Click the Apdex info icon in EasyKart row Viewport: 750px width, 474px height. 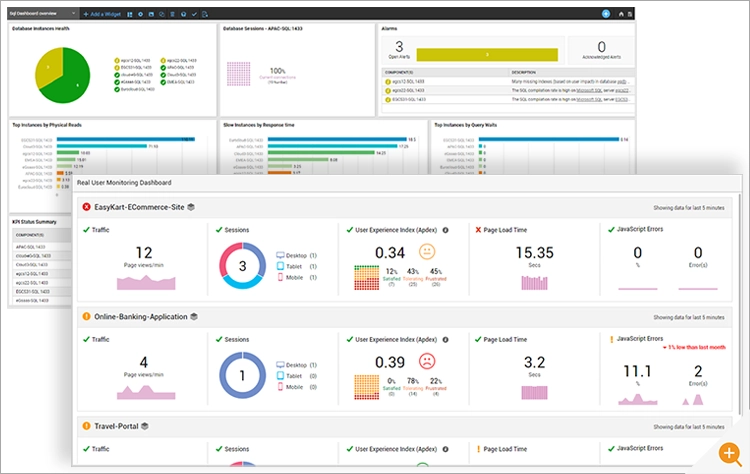[445, 230]
